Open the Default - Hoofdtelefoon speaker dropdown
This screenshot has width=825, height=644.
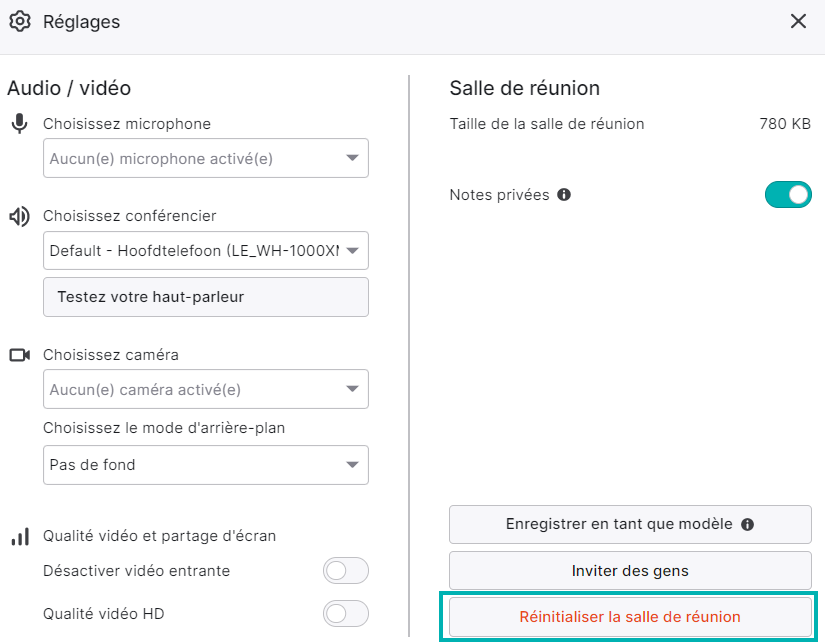206,250
